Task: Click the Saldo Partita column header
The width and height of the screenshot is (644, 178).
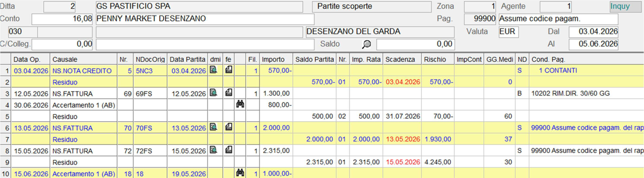Action: [315, 59]
